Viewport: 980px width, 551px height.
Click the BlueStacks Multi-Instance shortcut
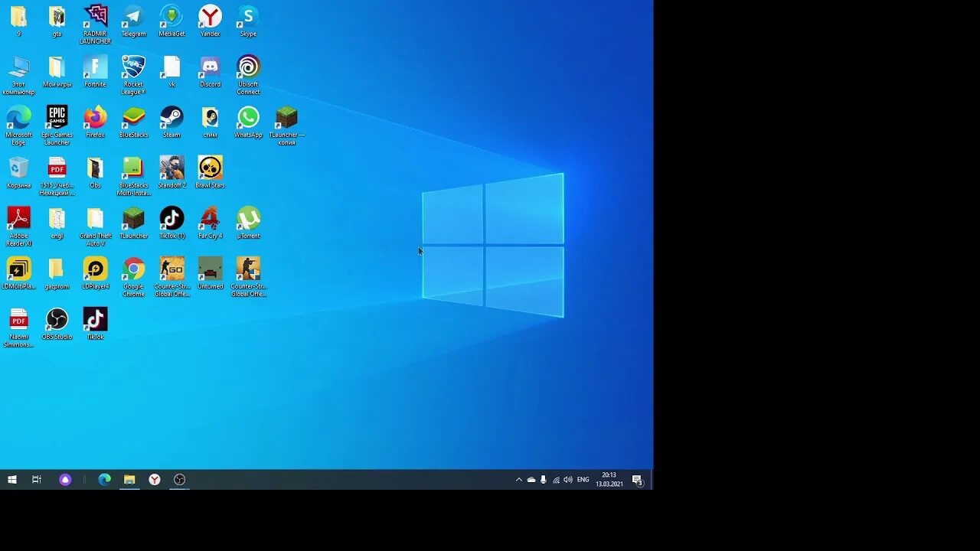[x=133, y=175]
